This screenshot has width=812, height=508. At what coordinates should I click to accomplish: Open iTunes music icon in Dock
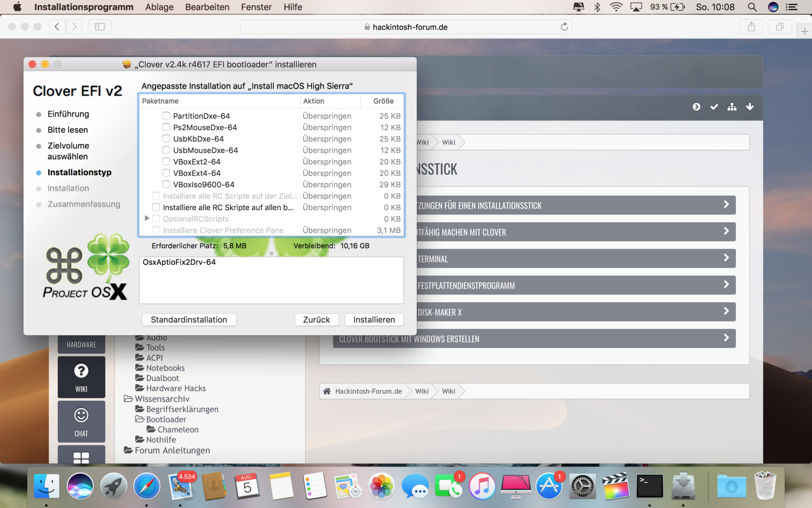pyautogui.click(x=482, y=486)
